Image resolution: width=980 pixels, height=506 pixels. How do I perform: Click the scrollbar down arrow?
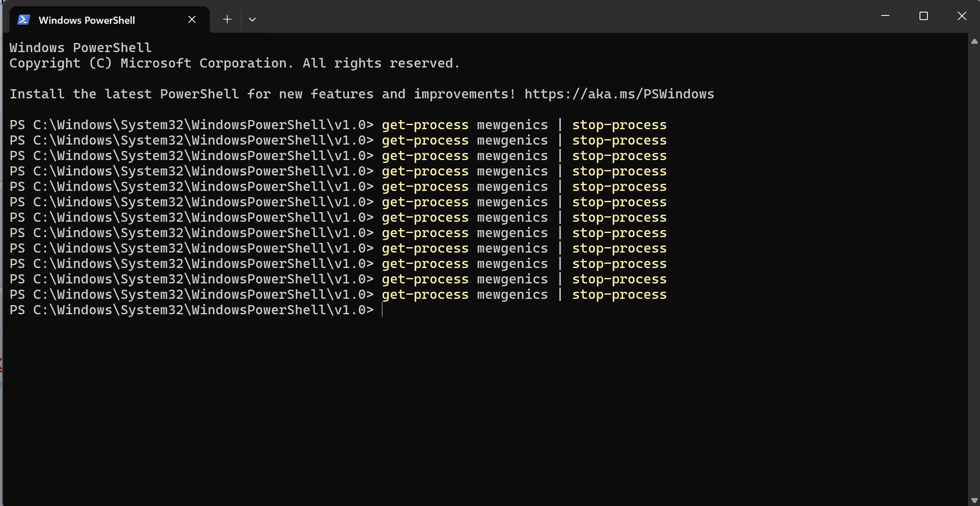pyautogui.click(x=974, y=501)
